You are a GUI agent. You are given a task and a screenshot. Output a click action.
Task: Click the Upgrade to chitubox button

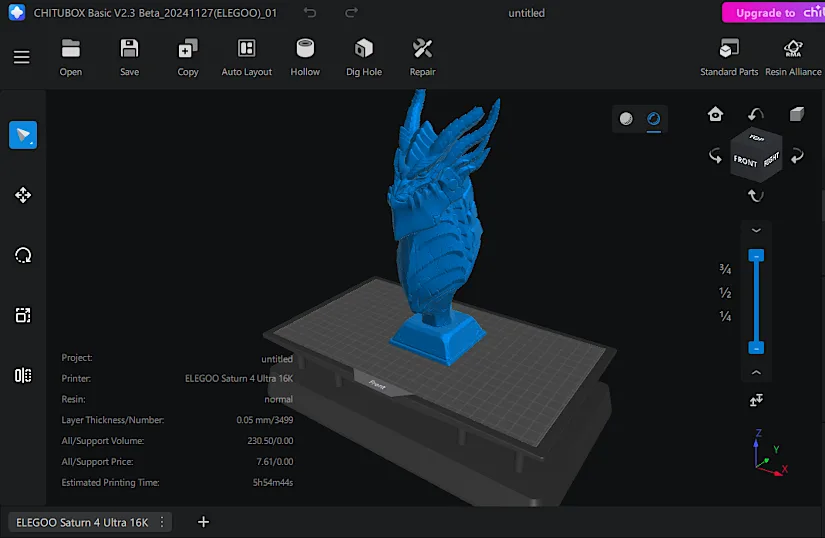coord(773,13)
